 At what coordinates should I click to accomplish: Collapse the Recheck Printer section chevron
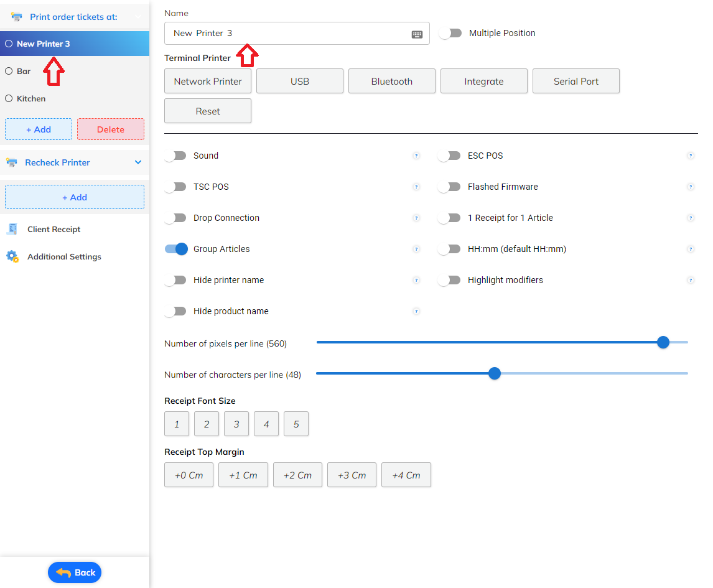coord(138,162)
